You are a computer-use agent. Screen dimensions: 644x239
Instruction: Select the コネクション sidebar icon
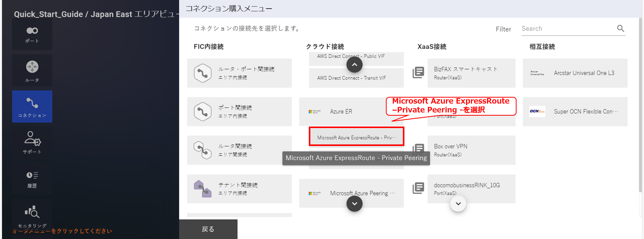pyautogui.click(x=32, y=107)
